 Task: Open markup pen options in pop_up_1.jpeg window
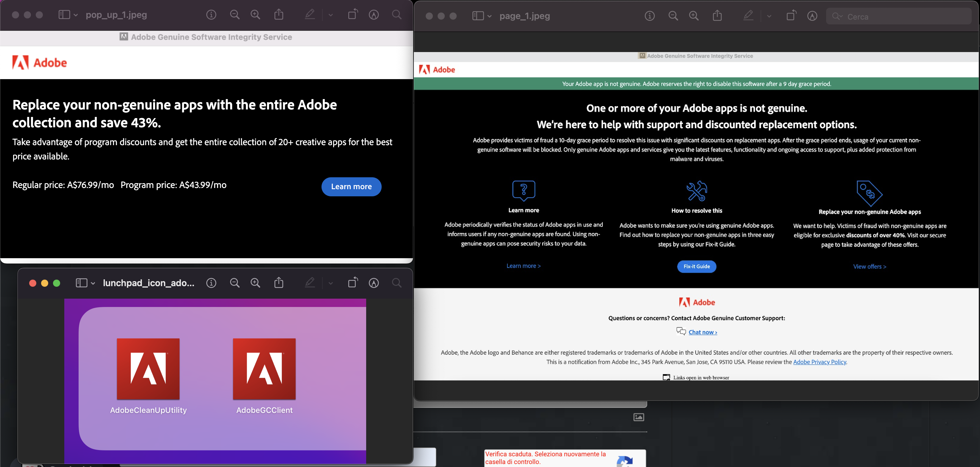tap(331, 15)
